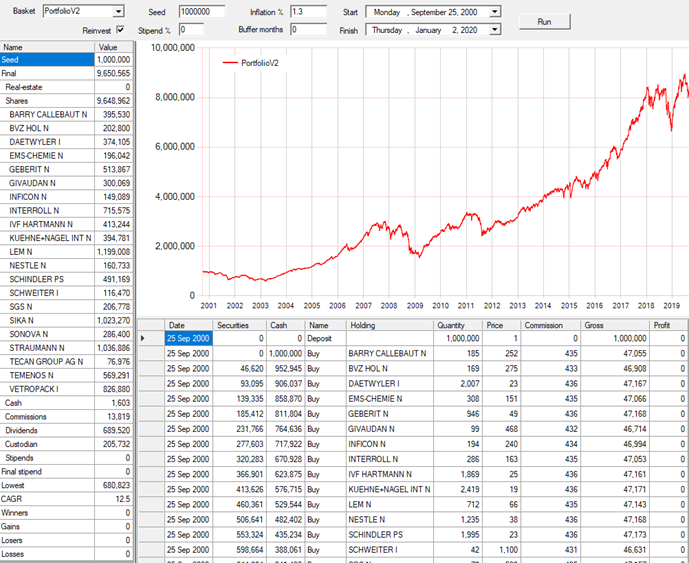Click the Name column header in left panel

[47, 47]
